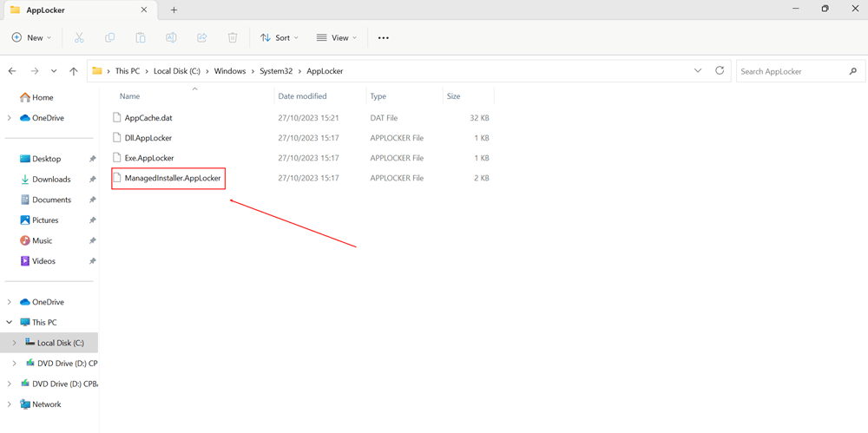
Task: Click the folder icon in address bar
Action: pos(97,70)
